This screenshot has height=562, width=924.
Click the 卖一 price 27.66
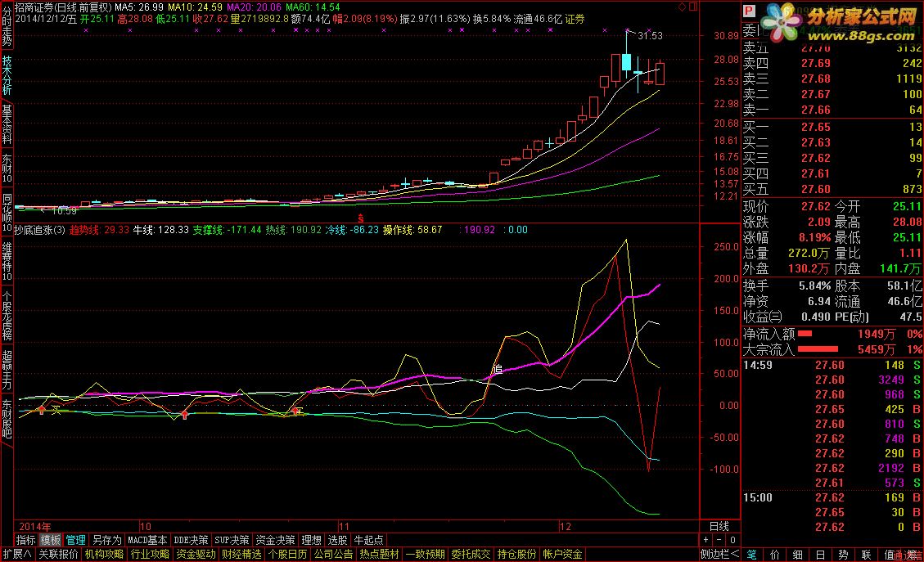point(816,110)
